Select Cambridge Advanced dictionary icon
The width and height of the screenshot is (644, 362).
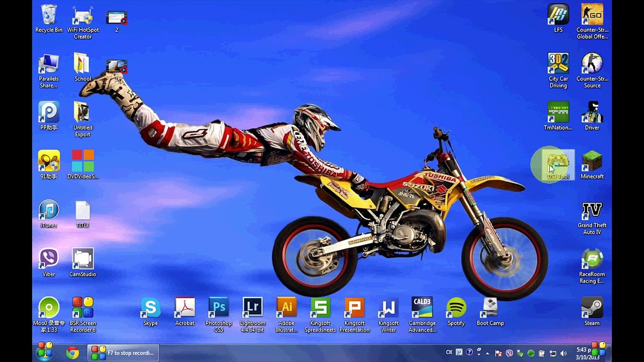click(422, 315)
